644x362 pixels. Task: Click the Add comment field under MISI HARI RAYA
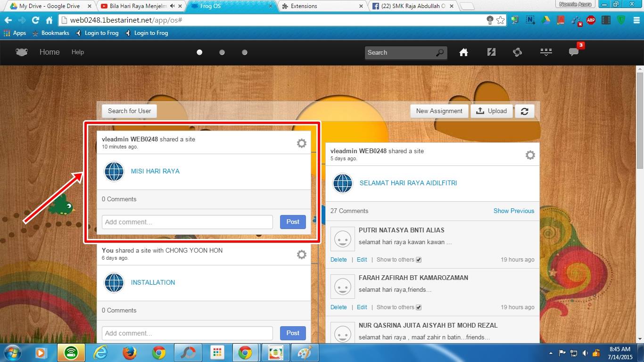(187, 222)
